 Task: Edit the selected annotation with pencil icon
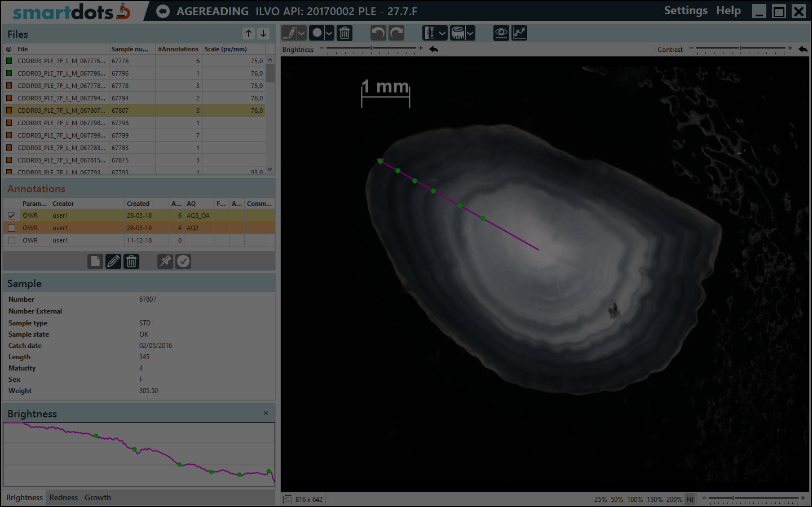point(113,262)
